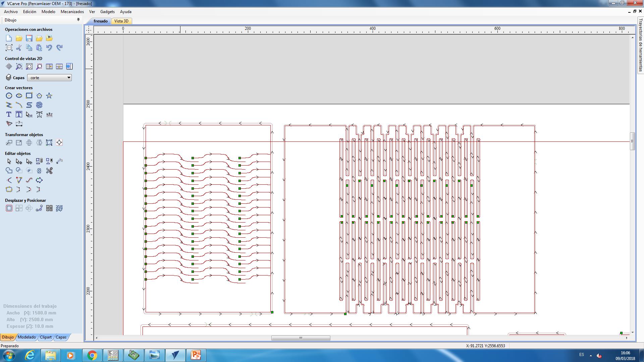The image size is (644, 362).
Task: Click the horizontal scrollbar thumb
Action: (301, 338)
